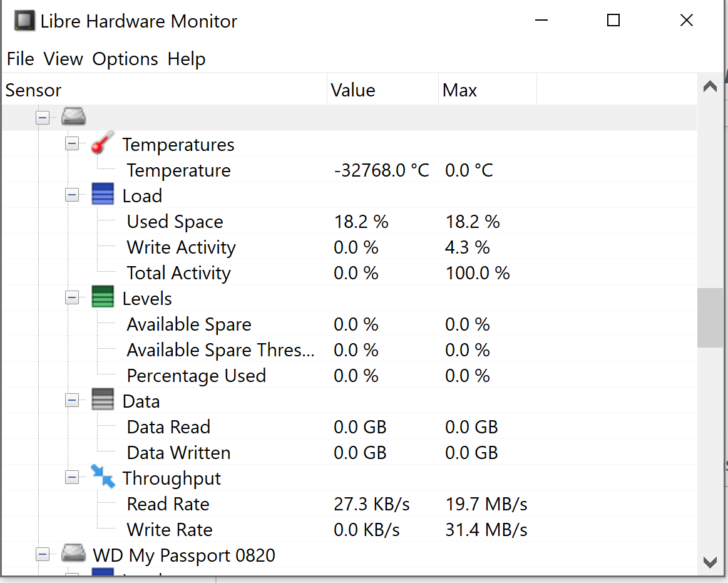Select the blue Load category icon
The image size is (728, 583).
coord(102,194)
